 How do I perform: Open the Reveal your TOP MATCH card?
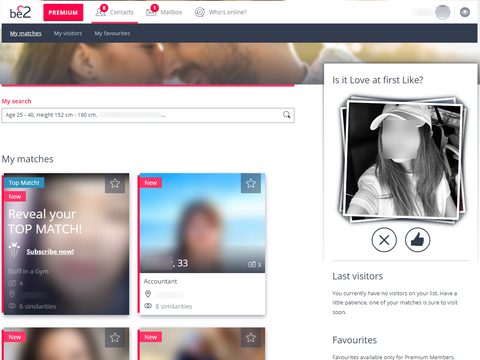[66, 244]
